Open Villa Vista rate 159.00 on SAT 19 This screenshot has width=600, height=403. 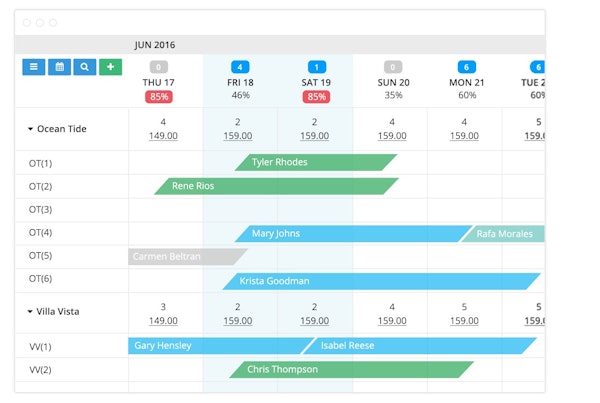point(314,321)
